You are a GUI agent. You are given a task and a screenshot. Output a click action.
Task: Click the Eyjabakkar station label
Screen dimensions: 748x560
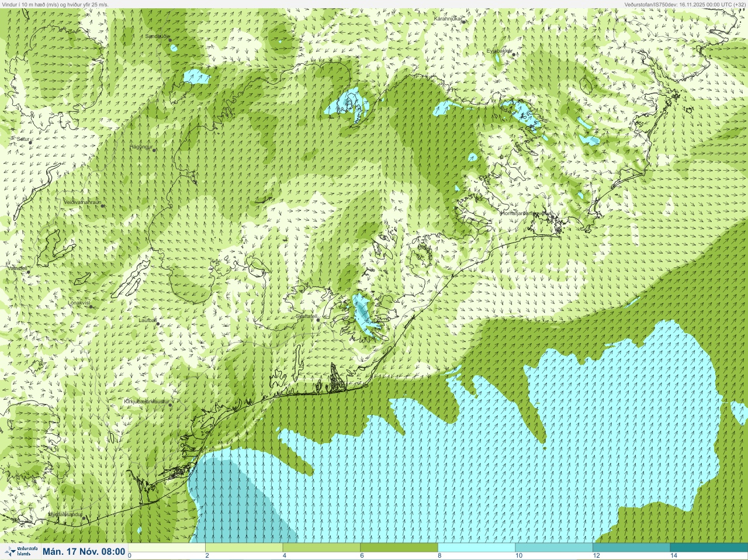500,51
